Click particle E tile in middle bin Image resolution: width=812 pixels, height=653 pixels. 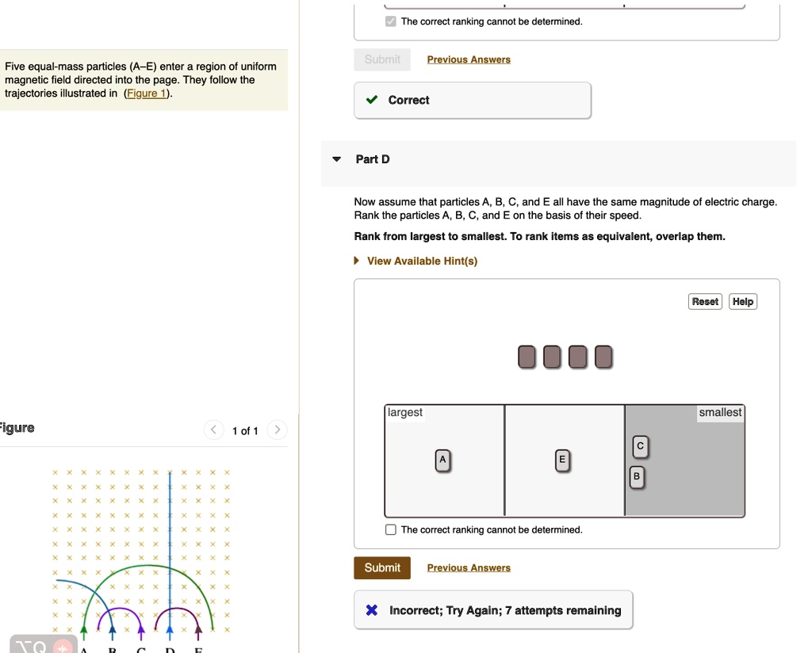coord(562,460)
